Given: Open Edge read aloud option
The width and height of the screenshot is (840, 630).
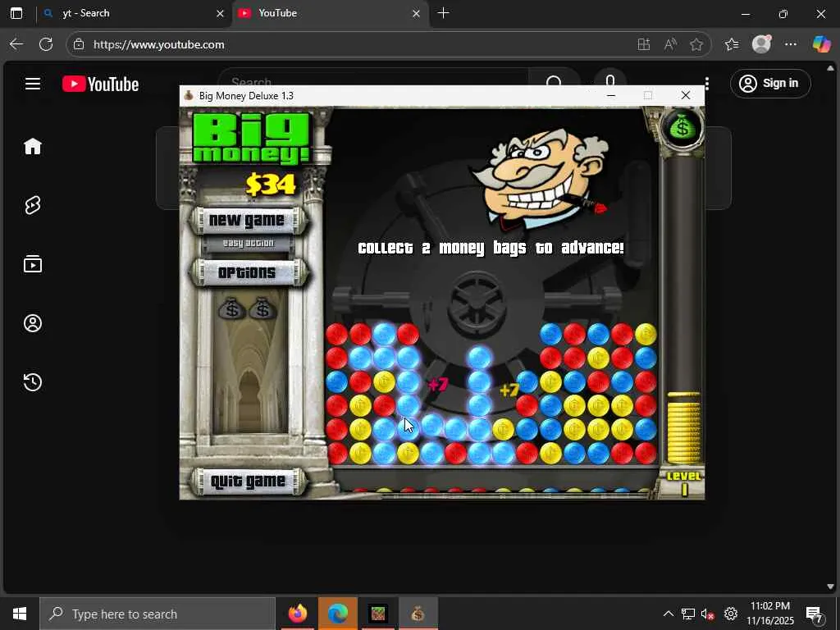Looking at the screenshot, I should click(670, 44).
